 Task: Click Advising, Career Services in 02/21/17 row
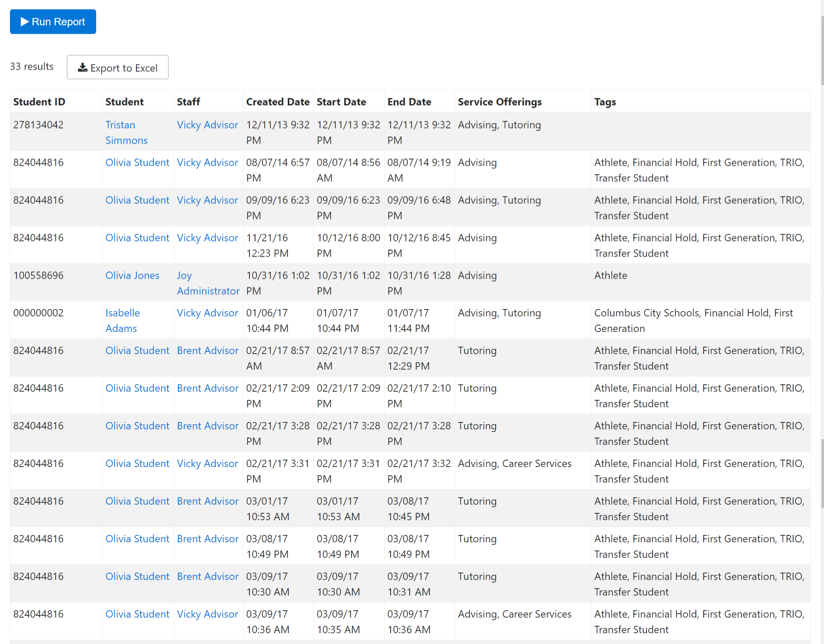515,464
